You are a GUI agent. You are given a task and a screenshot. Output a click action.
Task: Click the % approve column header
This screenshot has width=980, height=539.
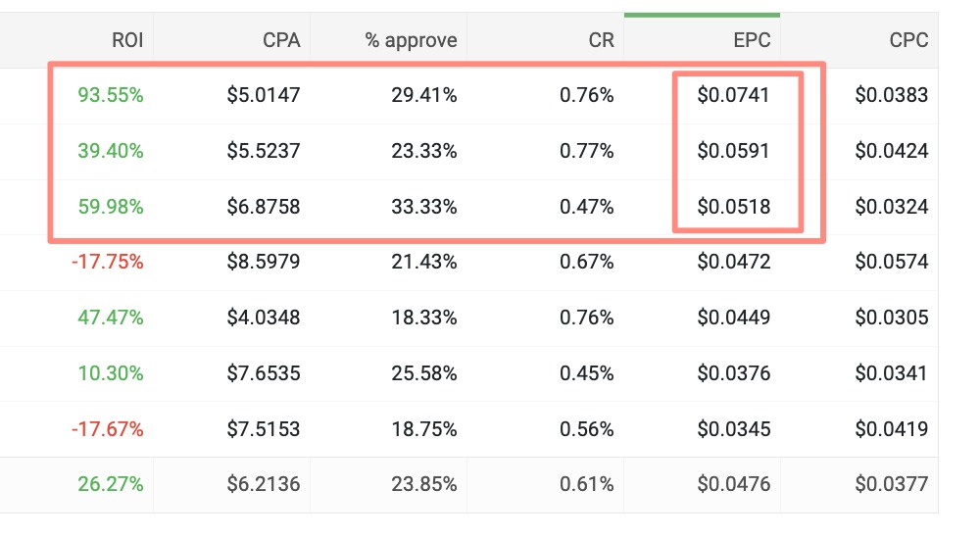pos(411,41)
